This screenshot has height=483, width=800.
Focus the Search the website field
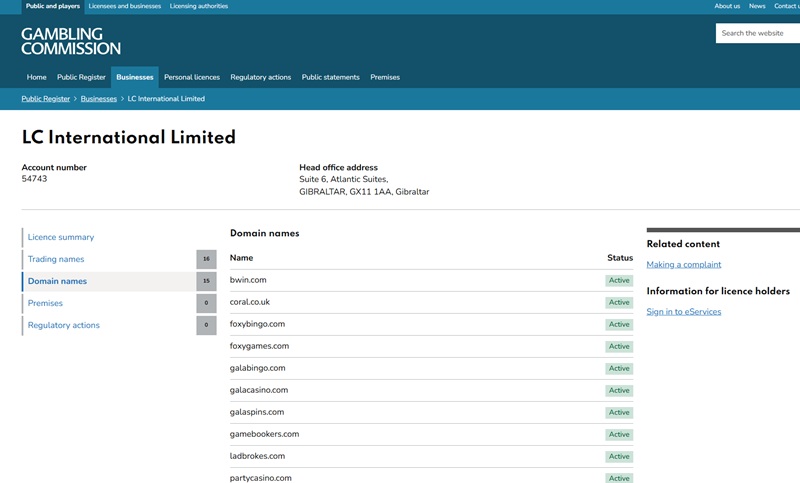click(758, 33)
